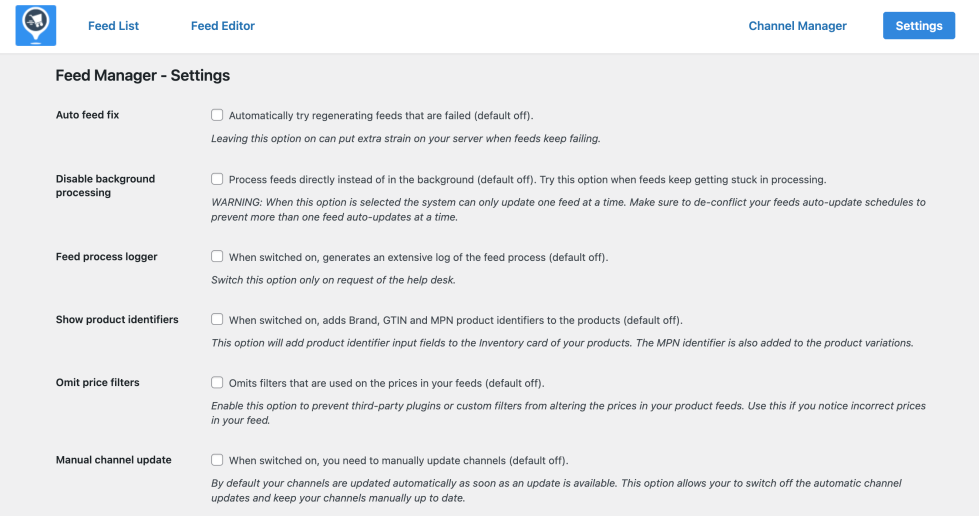The height and width of the screenshot is (516, 979).
Task: Click the 'Feed Manager - Settings' heading
Action: pos(142,75)
